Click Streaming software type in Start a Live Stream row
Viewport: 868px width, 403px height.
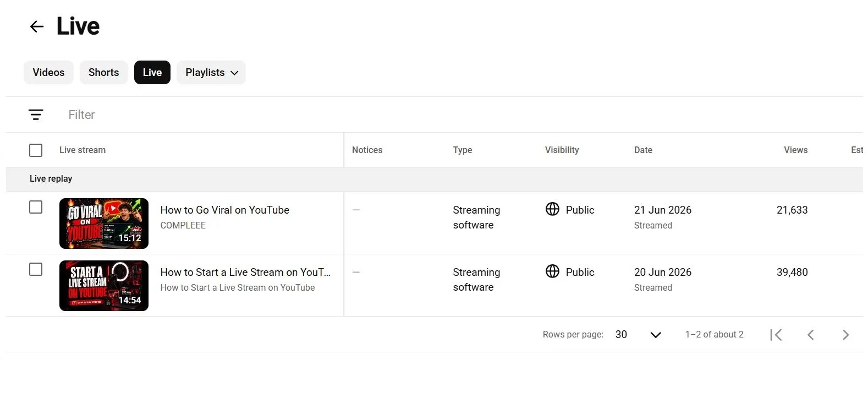click(x=476, y=280)
